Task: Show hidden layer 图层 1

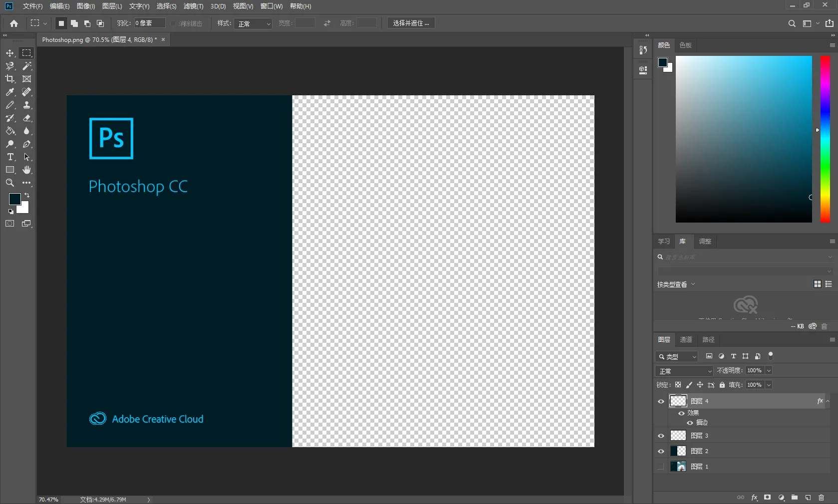Action: tap(661, 467)
